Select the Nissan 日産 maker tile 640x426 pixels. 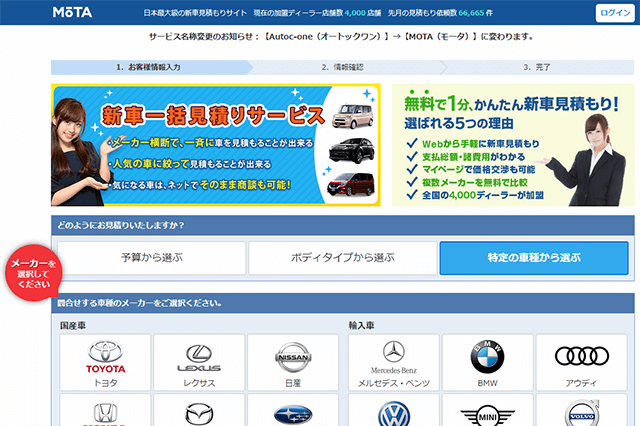[x=293, y=362]
